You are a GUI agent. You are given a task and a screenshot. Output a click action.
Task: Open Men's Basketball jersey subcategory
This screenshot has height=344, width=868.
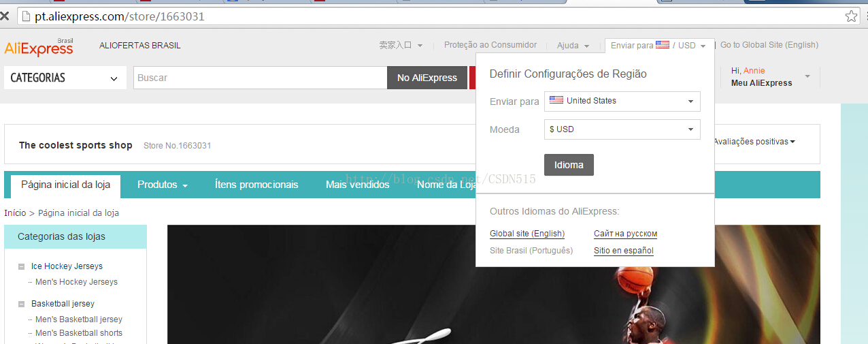point(79,319)
